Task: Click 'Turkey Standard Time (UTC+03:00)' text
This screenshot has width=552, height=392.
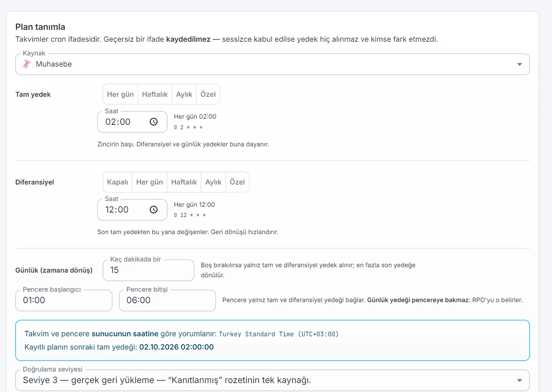Action: tap(279, 334)
